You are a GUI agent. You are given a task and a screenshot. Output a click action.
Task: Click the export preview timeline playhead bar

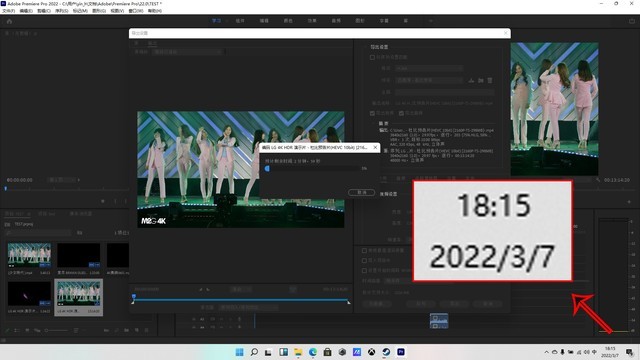click(241, 300)
